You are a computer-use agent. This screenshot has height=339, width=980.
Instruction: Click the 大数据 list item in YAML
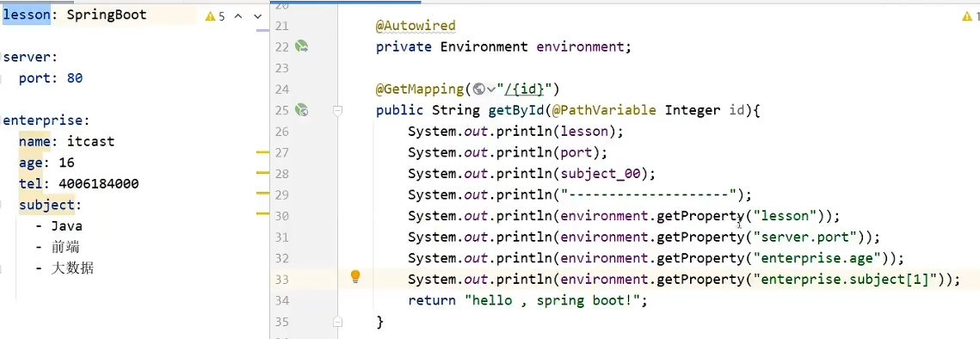[x=72, y=269]
